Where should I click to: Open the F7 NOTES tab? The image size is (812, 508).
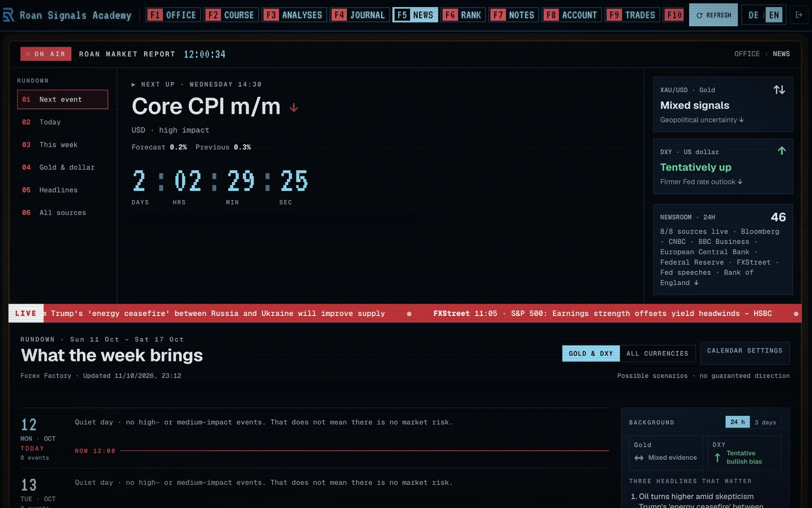514,15
